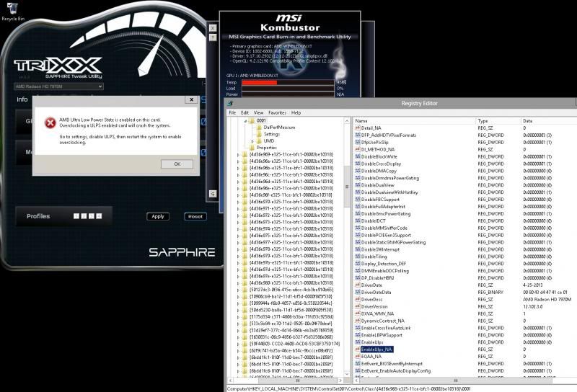Close the ULPS error dialog with X

pyautogui.click(x=191, y=99)
